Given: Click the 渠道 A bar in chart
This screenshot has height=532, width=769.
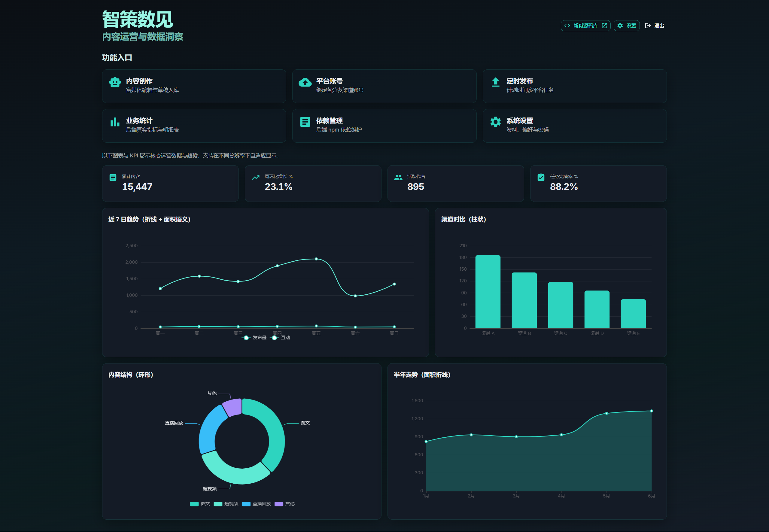Looking at the screenshot, I should [488, 292].
